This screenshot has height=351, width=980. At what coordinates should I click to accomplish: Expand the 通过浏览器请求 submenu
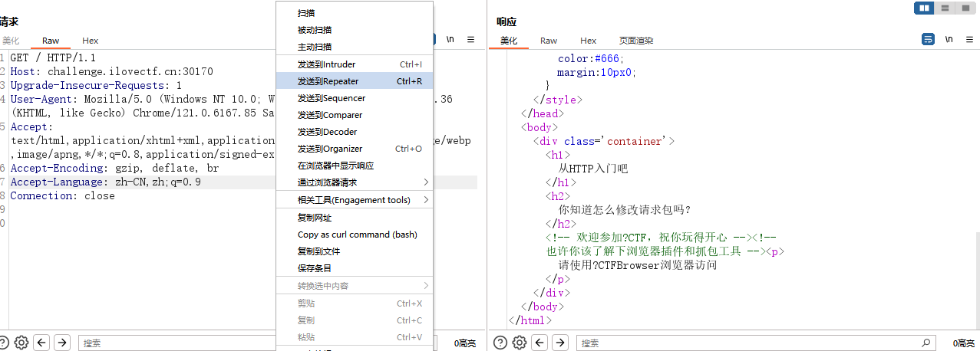pyautogui.click(x=355, y=182)
